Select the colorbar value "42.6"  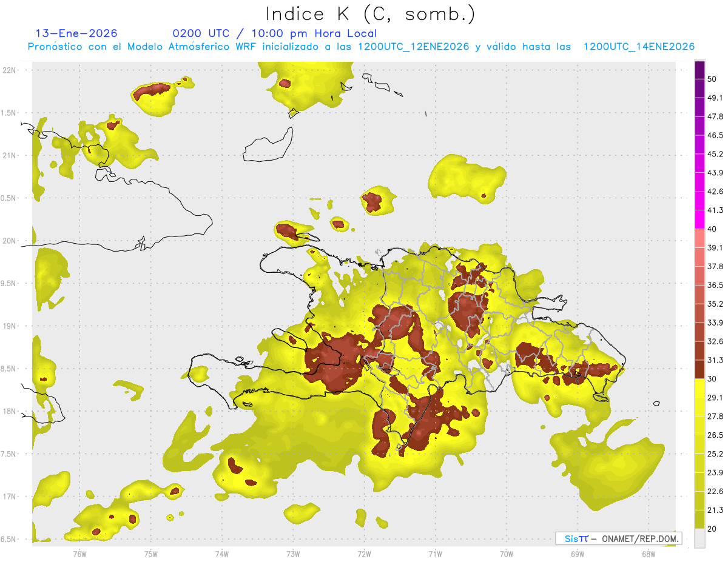(715, 192)
